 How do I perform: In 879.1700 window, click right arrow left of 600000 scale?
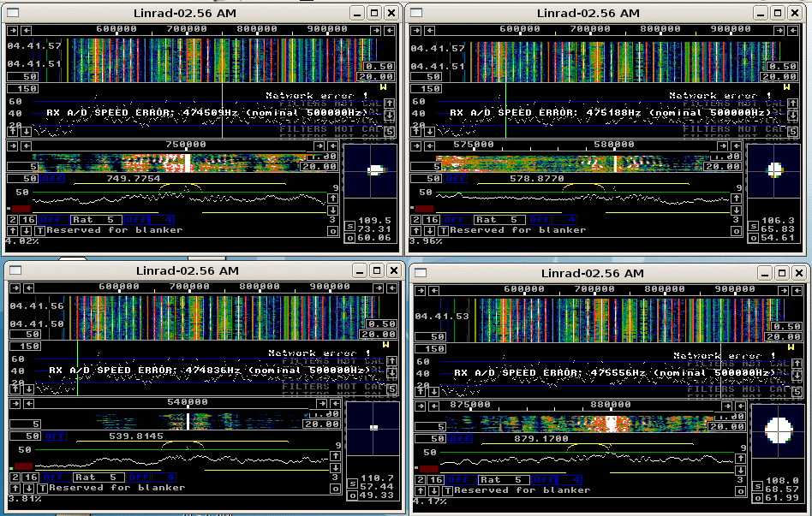[x=421, y=291]
